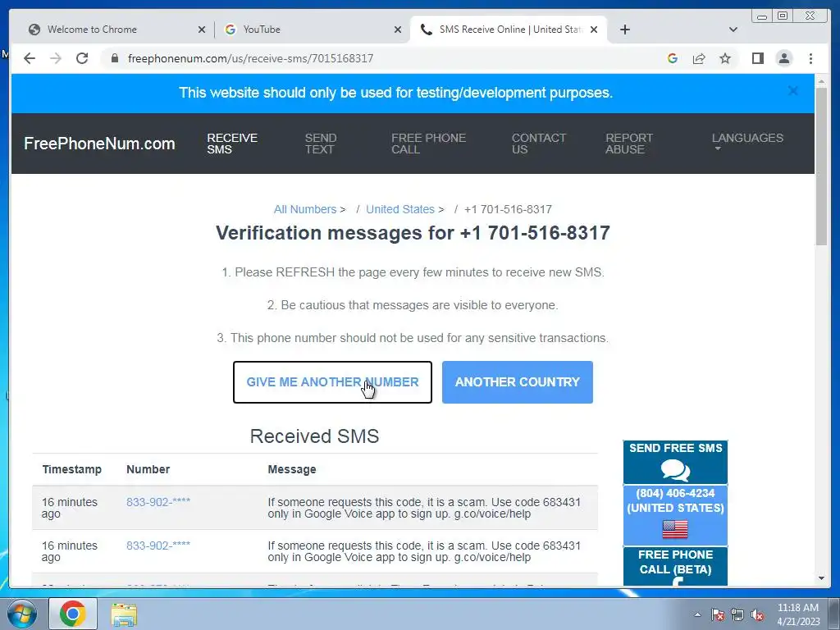Click the scrollbar down arrow
Image resolution: width=840 pixels, height=630 pixels.
(821, 578)
